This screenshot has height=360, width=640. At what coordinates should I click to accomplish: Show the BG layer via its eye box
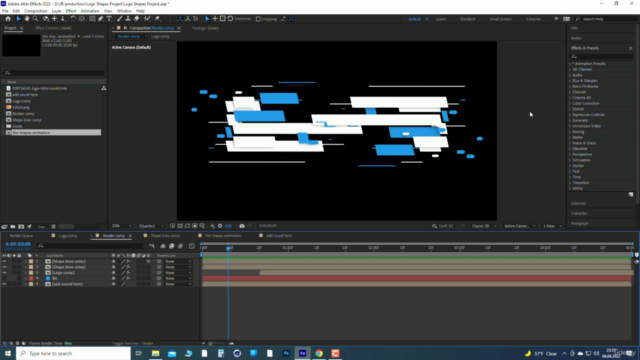pos(4,278)
